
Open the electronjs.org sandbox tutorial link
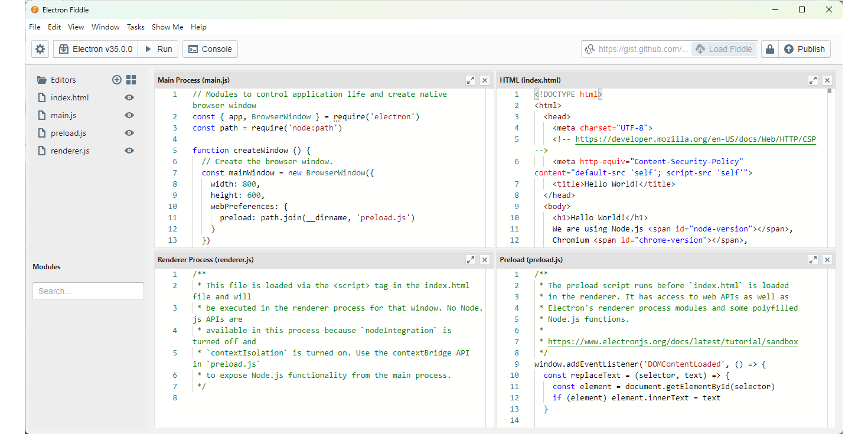point(673,341)
